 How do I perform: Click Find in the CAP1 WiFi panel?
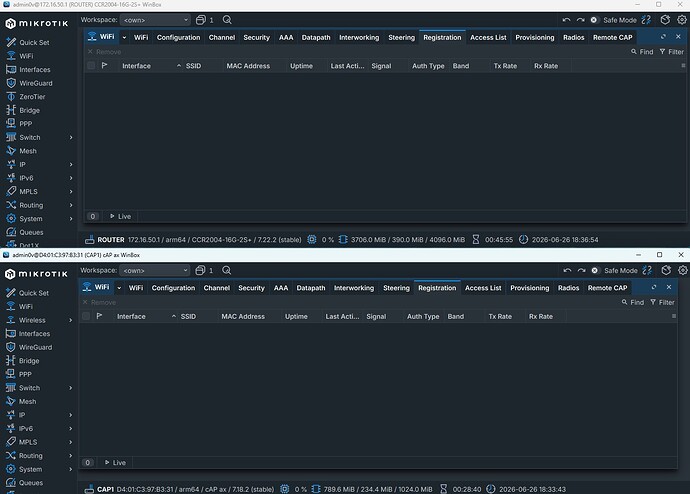[x=633, y=302]
